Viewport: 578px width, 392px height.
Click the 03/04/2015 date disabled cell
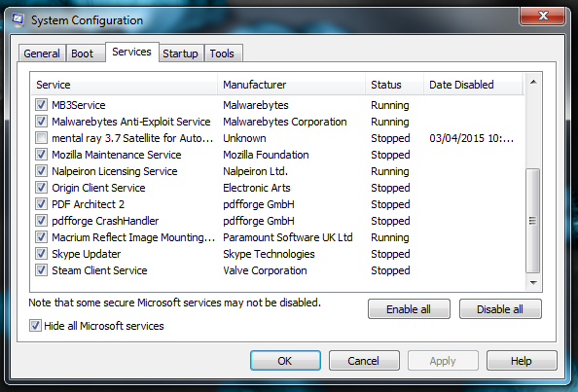point(471,138)
